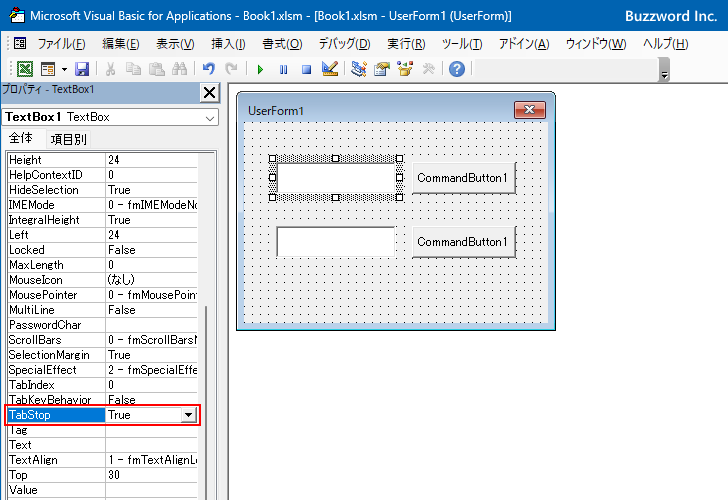Open the toolbar options arrow at toolbar end
Viewport: 728px width, 500px height.
[664, 75]
